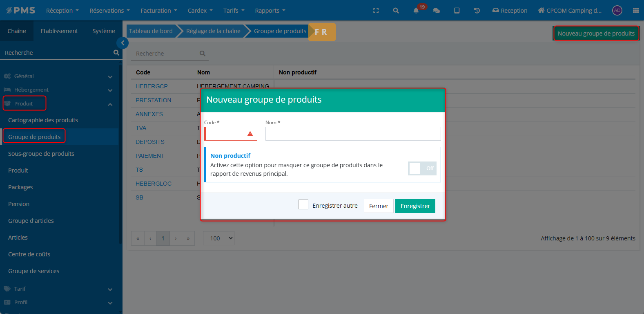Open the page size 100 dropdown

[218, 238]
